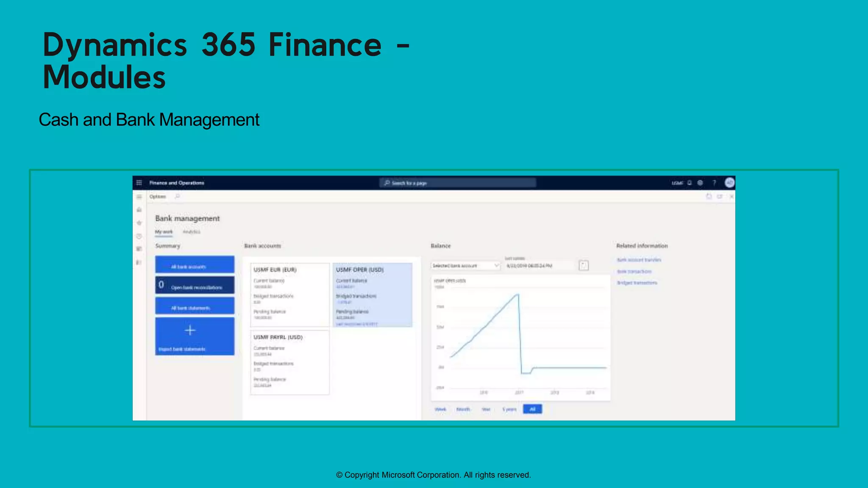Image resolution: width=868 pixels, height=488 pixels.
Task: Open the help question mark icon
Action: tap(714, 183)
